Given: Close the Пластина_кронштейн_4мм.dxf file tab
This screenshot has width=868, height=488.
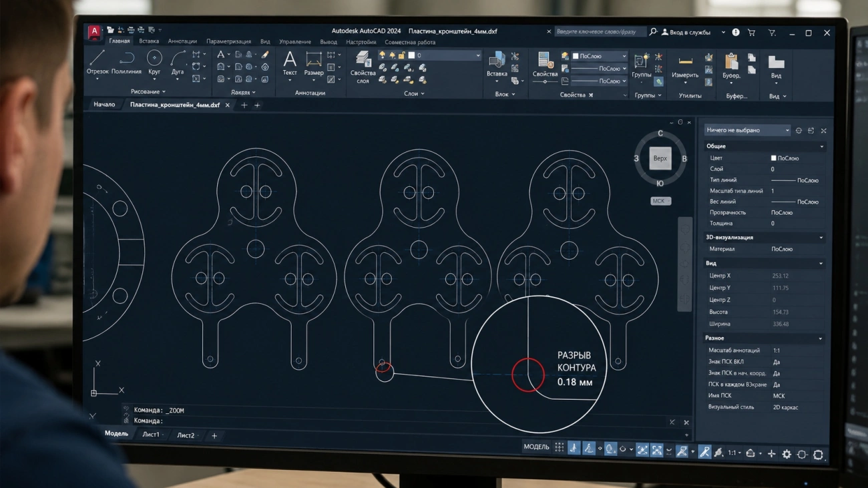Looking at the screenshot, I should click(x=228, y=105).
